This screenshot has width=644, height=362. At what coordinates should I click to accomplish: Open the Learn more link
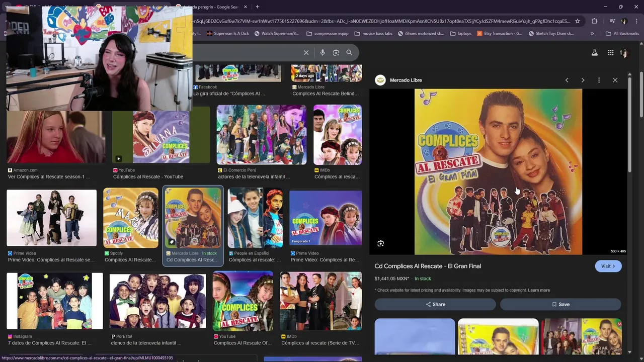[x=539, y=290]
